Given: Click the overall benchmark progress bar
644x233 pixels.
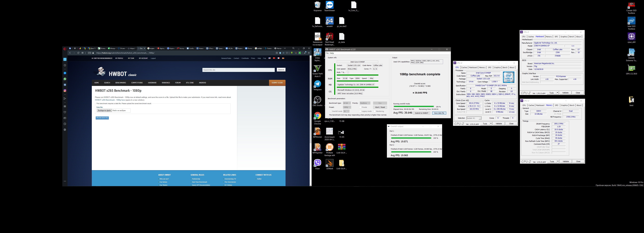Looking at the screenshot, I should click(414, 107).
